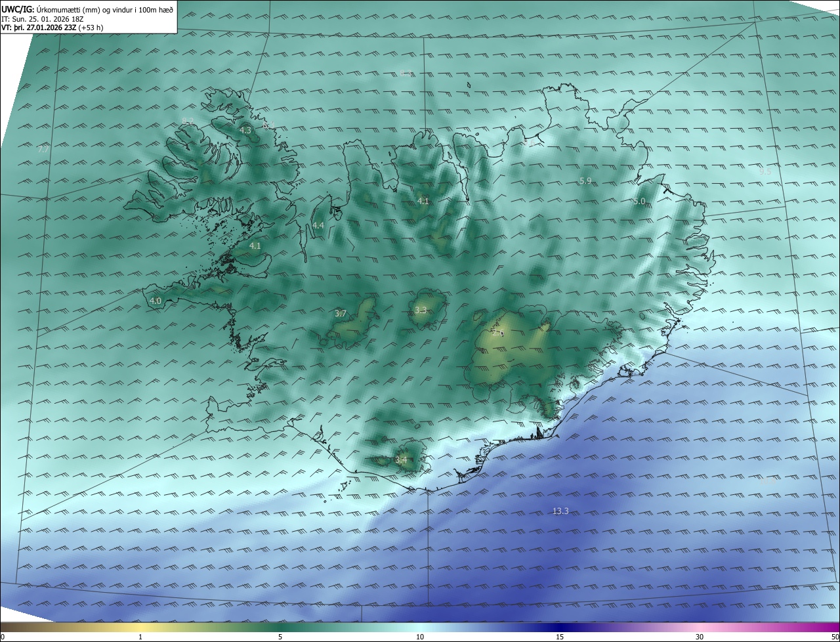Click the 'VT: þri. 27.01.2026 23Z (+53 h)' line

[52, 28]
